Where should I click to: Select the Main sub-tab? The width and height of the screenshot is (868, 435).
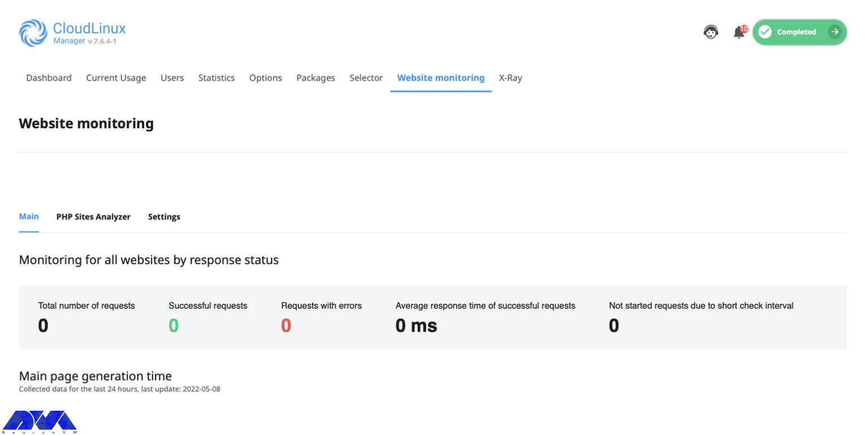pyautogui.click(x=29, y=217)
